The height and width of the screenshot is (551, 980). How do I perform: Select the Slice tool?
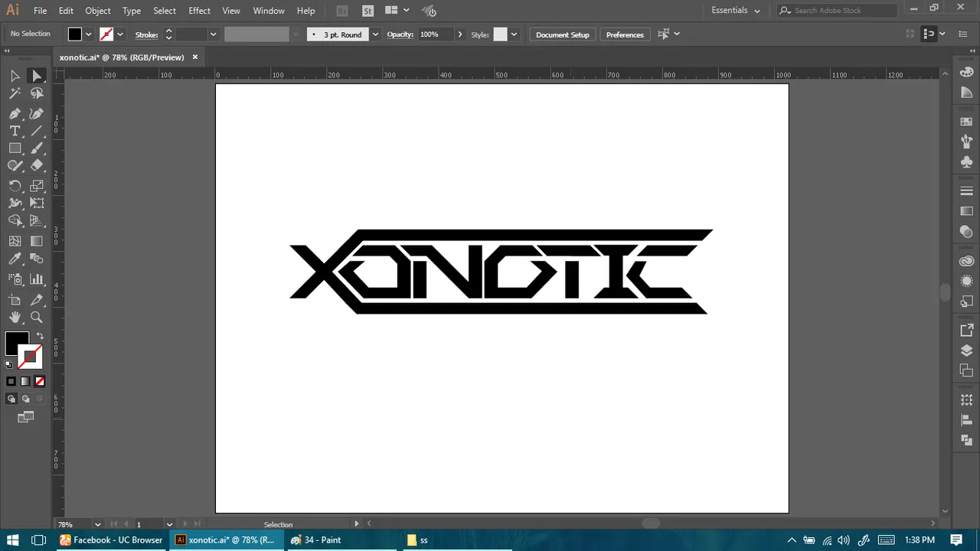tap(37, 300)
